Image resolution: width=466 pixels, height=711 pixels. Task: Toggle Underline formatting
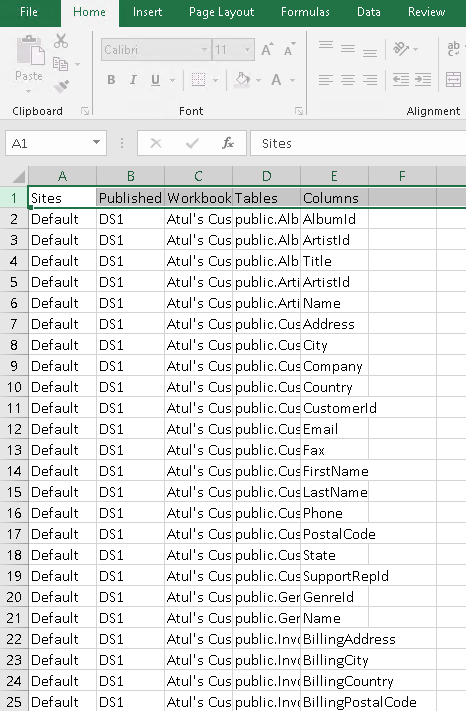point(155,80)
